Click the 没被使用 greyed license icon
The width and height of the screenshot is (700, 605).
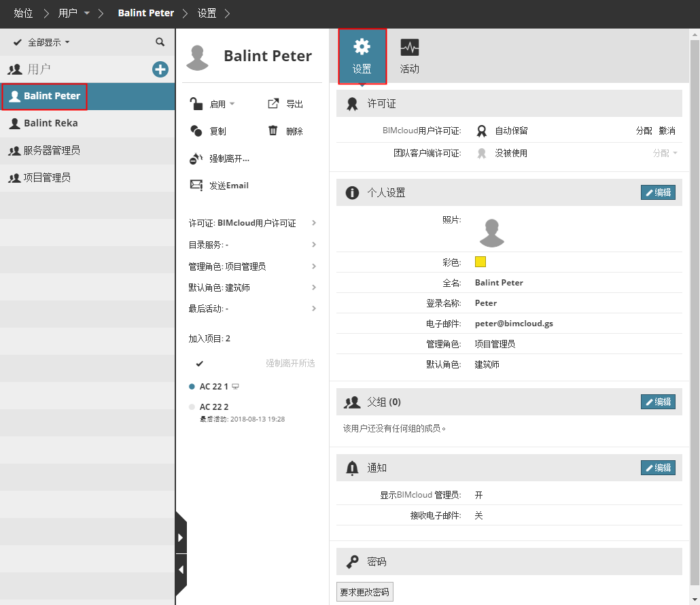pos(481,154)
